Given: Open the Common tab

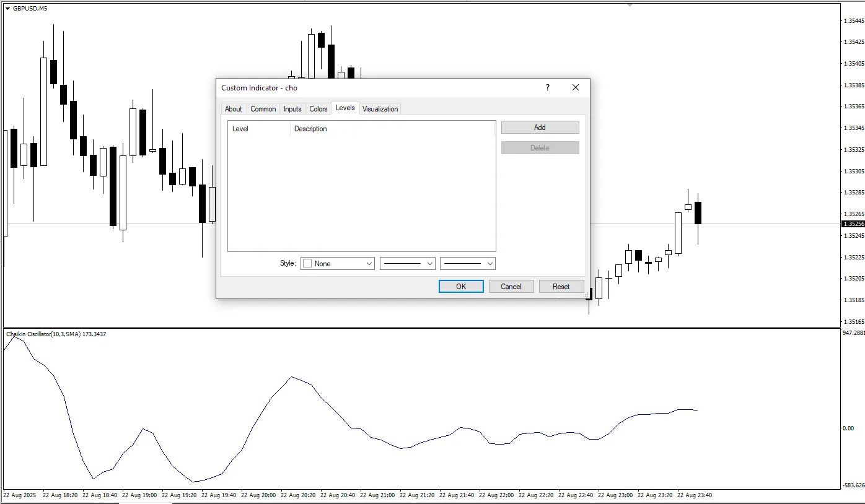Looking at the screenshot, I should 263,109.
